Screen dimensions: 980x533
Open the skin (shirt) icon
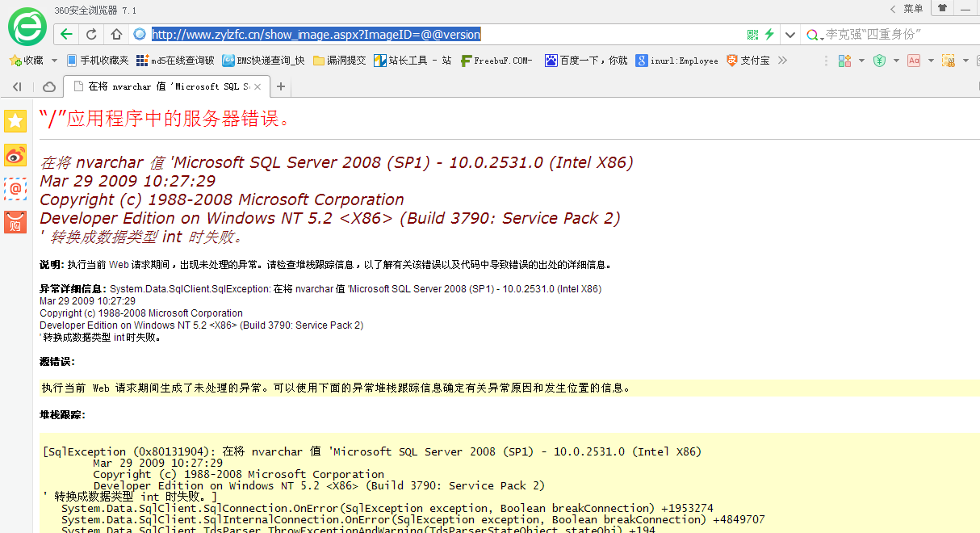(x=942, y=8)
